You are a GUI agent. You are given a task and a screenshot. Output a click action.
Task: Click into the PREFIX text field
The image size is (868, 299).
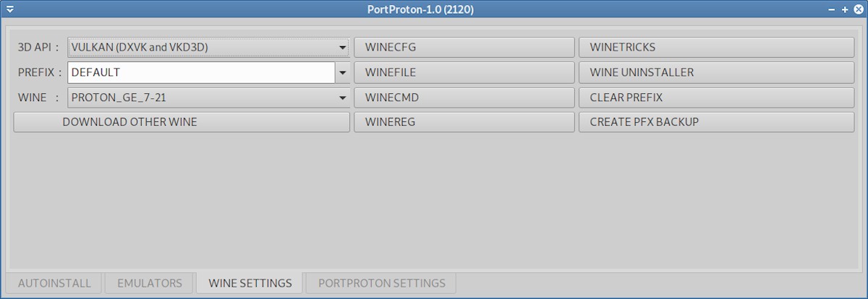pyautogui.click(x=201, y=72)
